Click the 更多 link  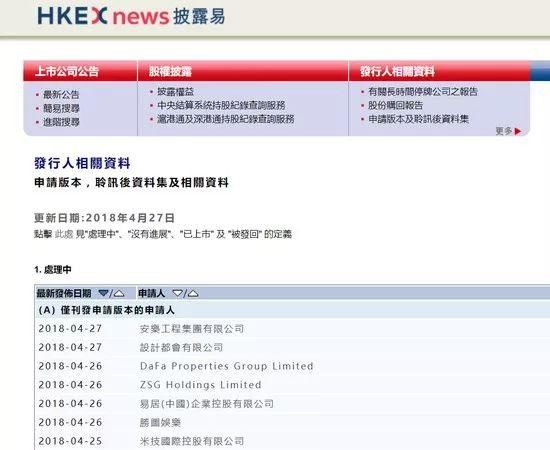click(504, 131)
